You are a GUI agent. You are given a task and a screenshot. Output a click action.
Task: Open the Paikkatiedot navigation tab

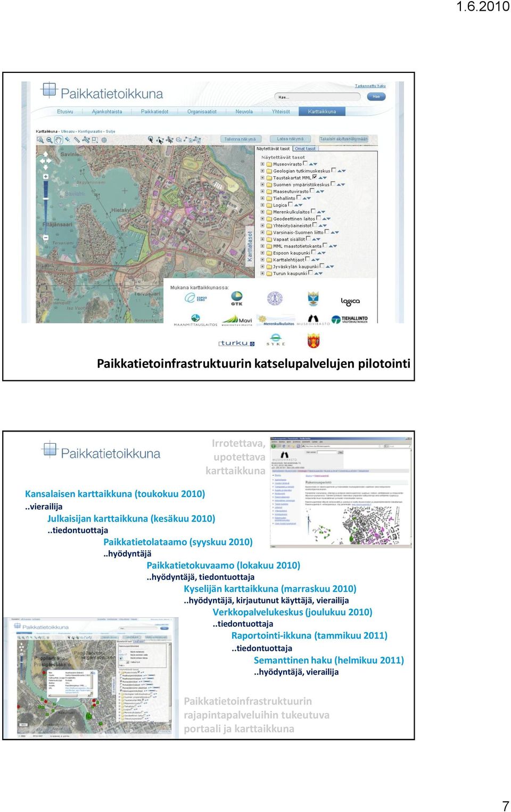pos(154,112)
